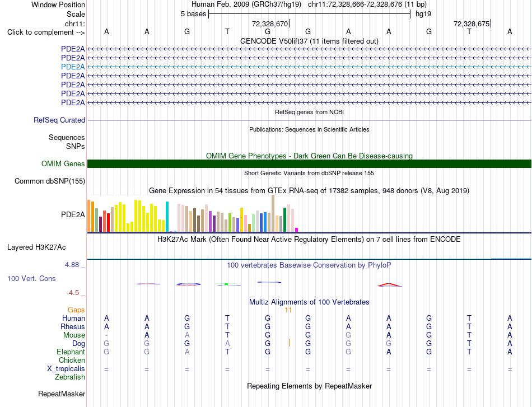Click the first orange GTEx expression bar
532x407 pixels.
(89, 216)
